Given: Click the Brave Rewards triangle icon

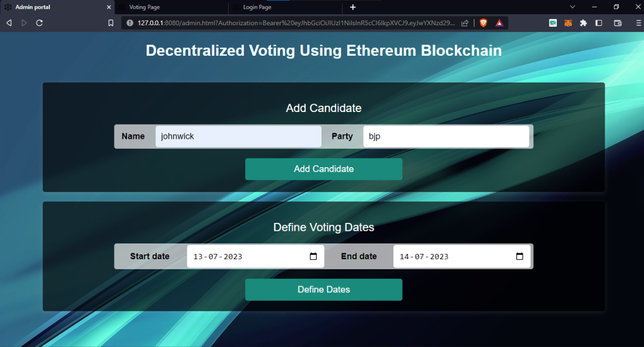Looking at the screenshot, I should 499,23.
